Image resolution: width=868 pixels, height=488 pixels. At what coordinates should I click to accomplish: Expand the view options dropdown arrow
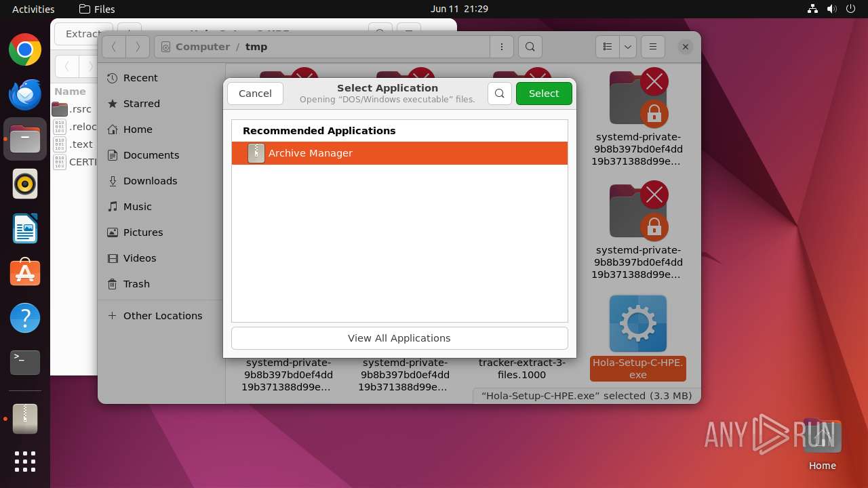point(628,47)
